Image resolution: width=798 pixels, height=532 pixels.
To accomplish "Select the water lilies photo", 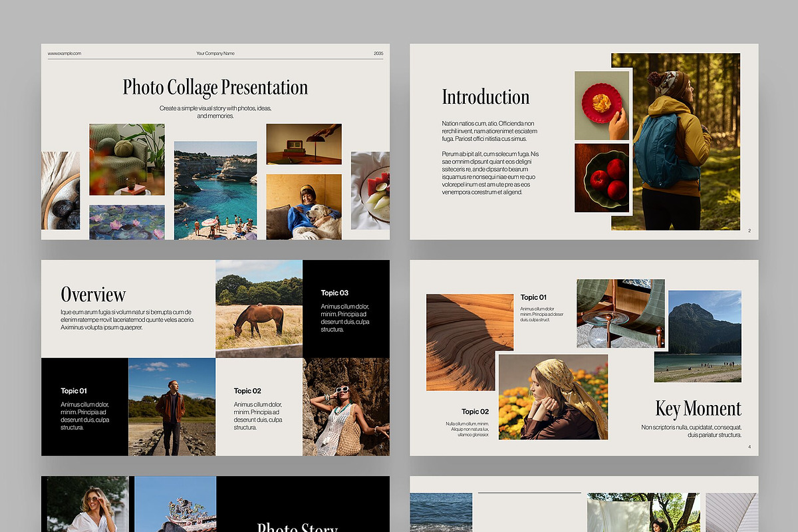I will (x=127, y=222).
